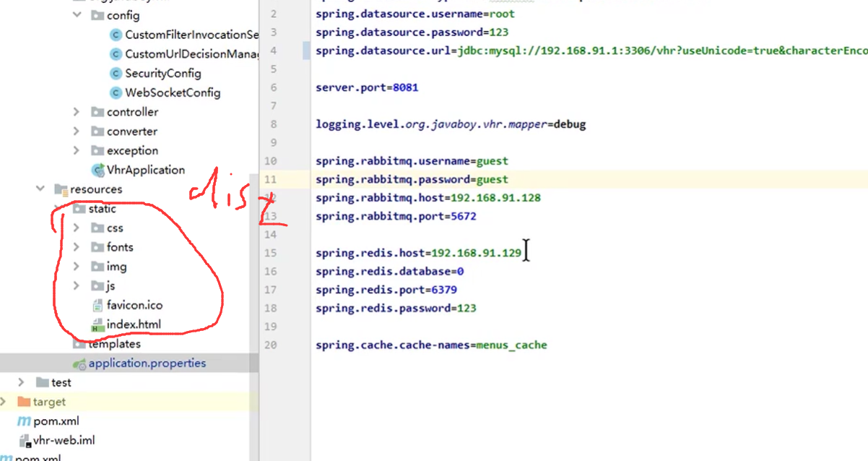This screenshot has width=868, height=461.
Task: Open VhrApplication main class
Action: point(146,170)
